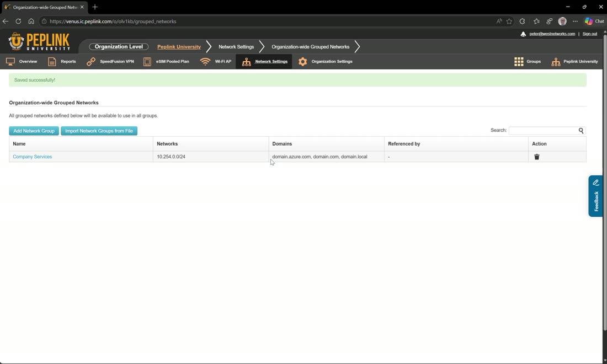Click Add Network Group button

click(34, 131)
